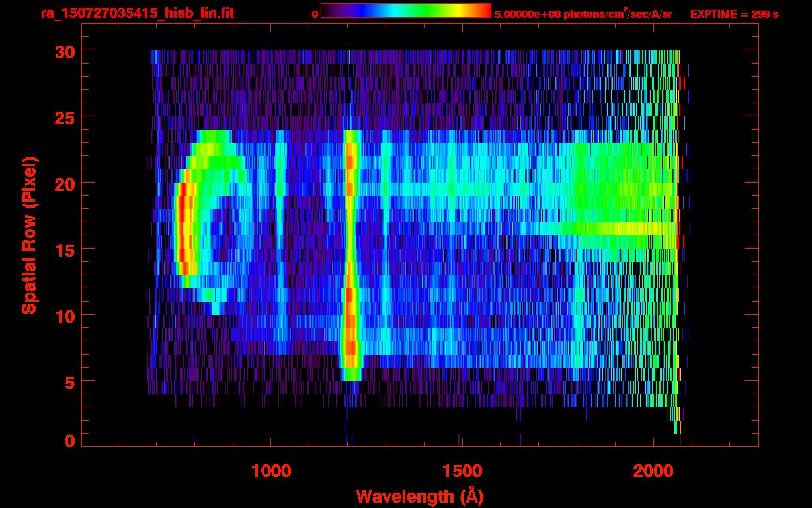Image resolution: width=812 pixels, height=508 pixels.
Task: Click the 25 spatial row tick label
Action: (64, 117)
